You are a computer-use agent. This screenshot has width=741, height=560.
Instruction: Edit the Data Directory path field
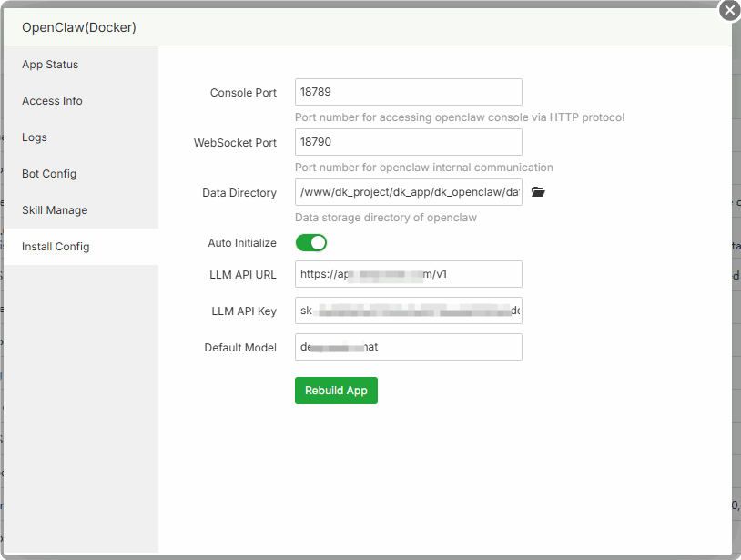click(x=408, y=192)
